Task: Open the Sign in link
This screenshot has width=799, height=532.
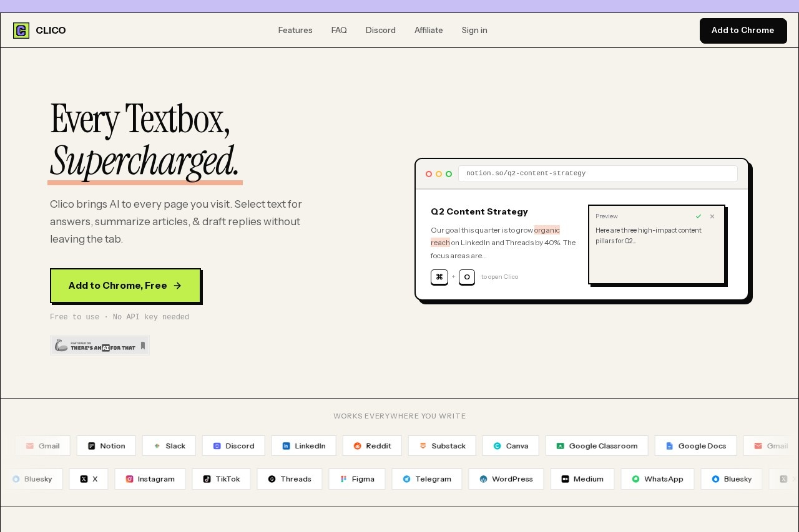Action: point(474,30)
